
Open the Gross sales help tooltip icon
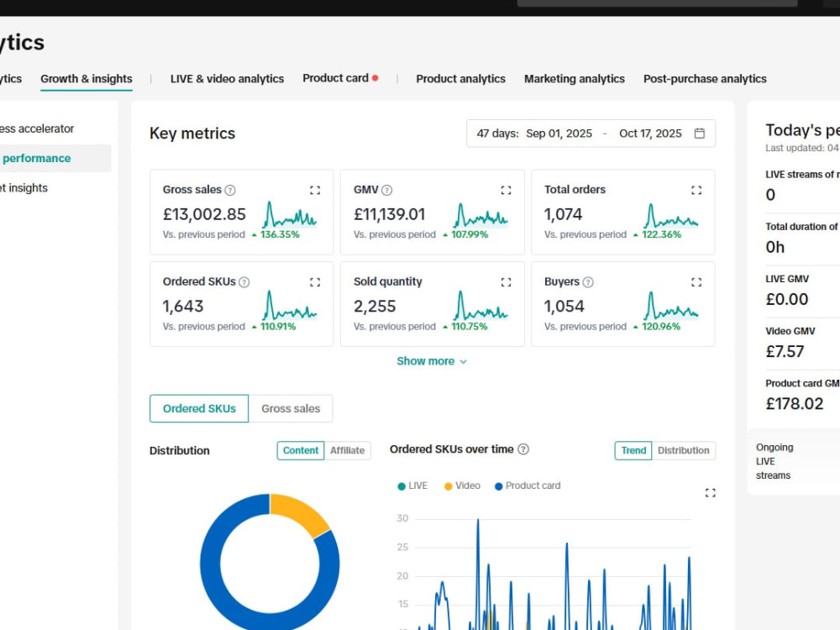tap(230, 190)
